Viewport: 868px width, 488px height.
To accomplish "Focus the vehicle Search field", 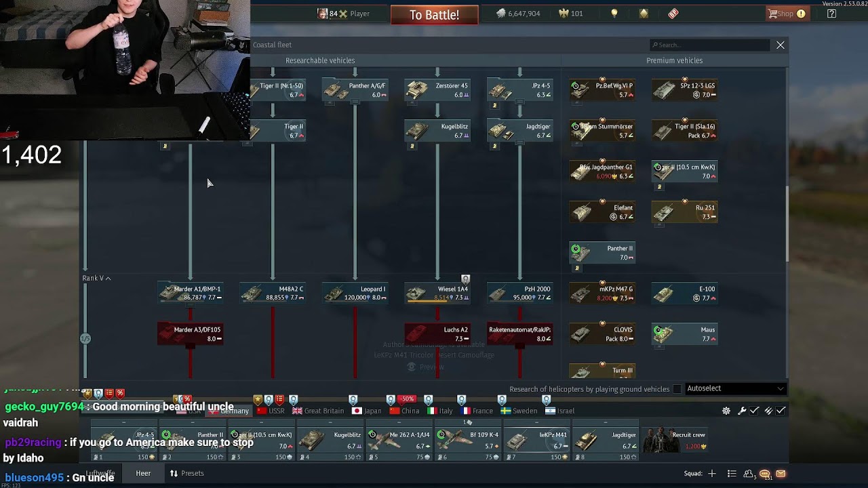I will coord(709,45).
